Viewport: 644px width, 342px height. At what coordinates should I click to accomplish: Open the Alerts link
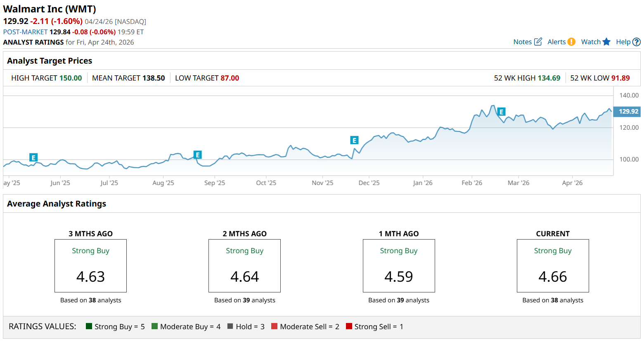click(556, 42)
